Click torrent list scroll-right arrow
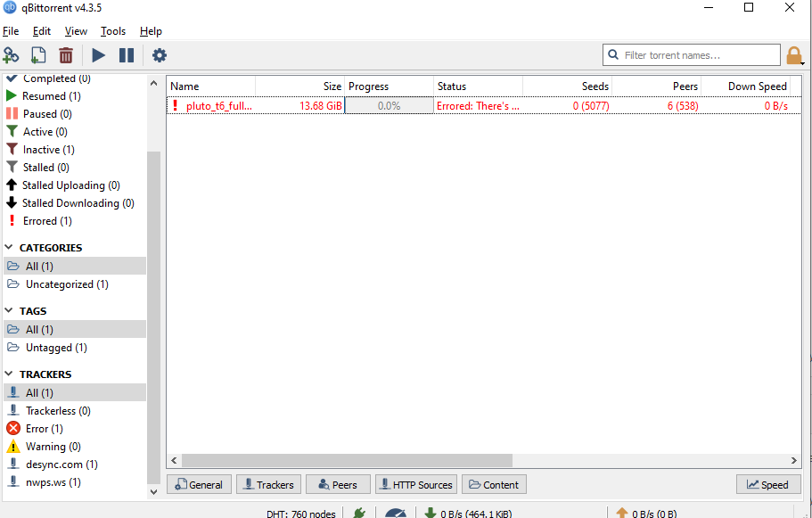Viewport: 812px width, 518px height. coord(794,461)
